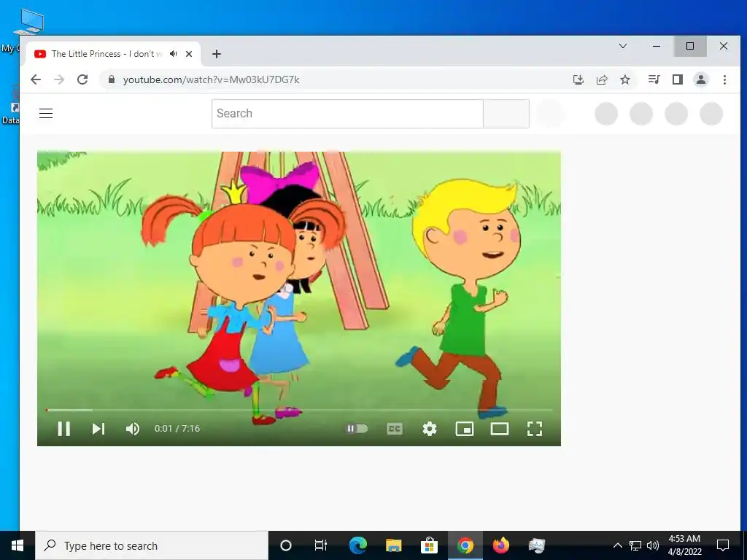
Task: Switch to theater mode
Action: [x=500, y=429]
